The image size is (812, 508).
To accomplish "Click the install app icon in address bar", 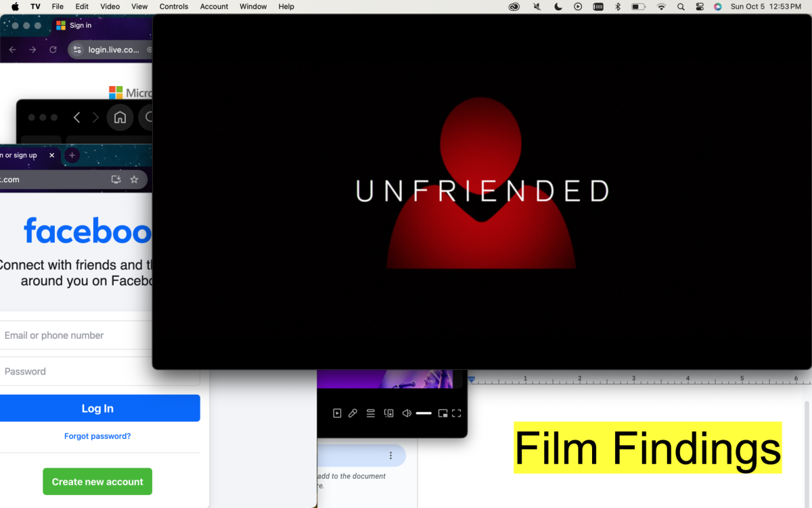I will [x=116, y=179].
